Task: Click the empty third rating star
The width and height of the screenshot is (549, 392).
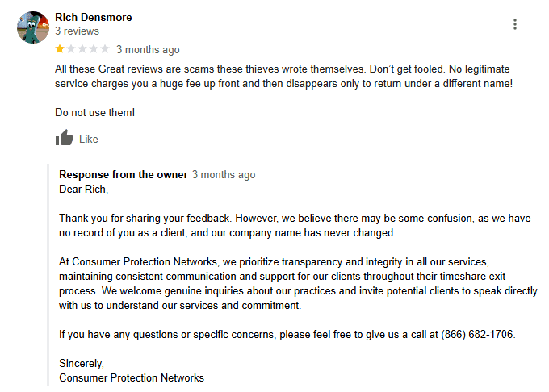Action: pyautogui.click(x=82, y=49)
